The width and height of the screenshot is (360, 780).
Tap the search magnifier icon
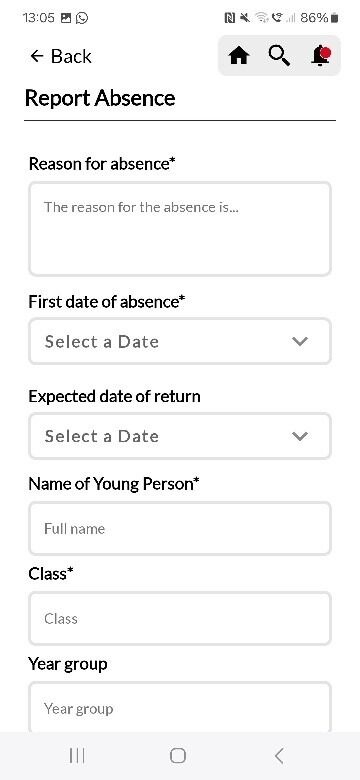point(279,56)
